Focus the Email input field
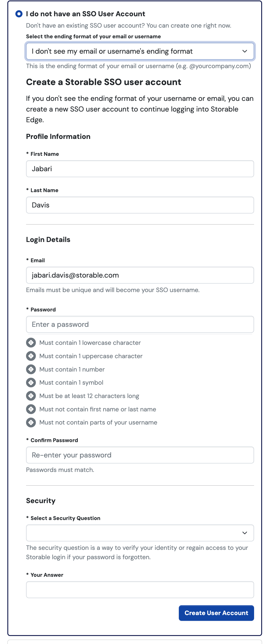Screen dimensions: 269x644 (x=140, y=275)
